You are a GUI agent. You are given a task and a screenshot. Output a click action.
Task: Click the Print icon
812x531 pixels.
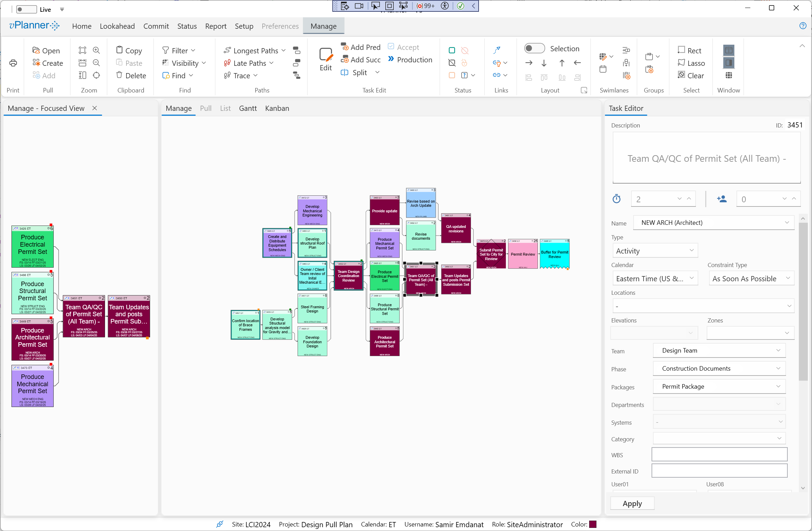13,63
